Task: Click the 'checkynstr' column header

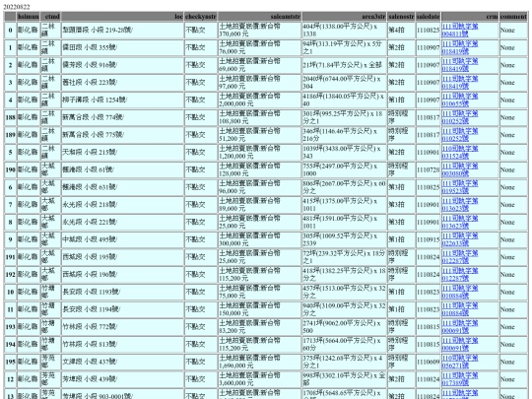Action: pos(201,17)
